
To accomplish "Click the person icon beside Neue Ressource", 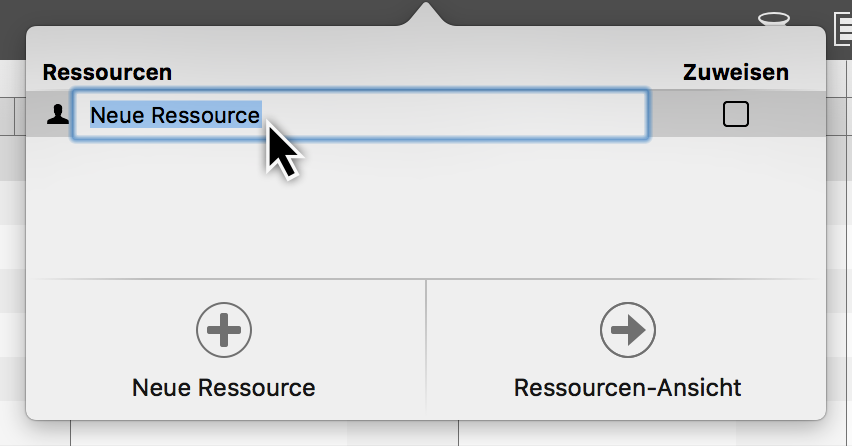I will coord(58,116).
